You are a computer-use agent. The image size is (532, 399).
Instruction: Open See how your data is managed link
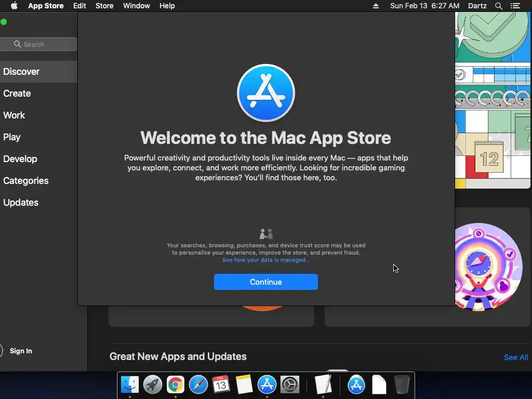tap(265, 260)
